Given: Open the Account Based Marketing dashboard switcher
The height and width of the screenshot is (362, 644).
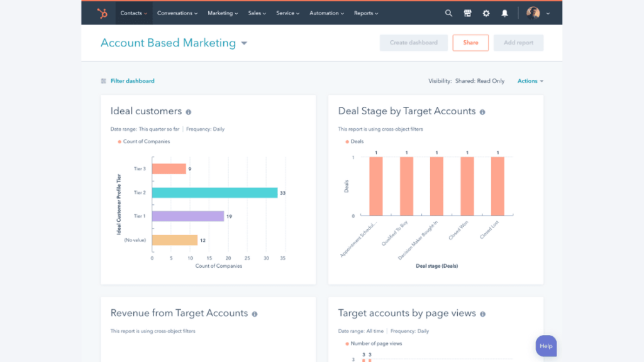Looking at the screenshot, I should coord(244,43).
